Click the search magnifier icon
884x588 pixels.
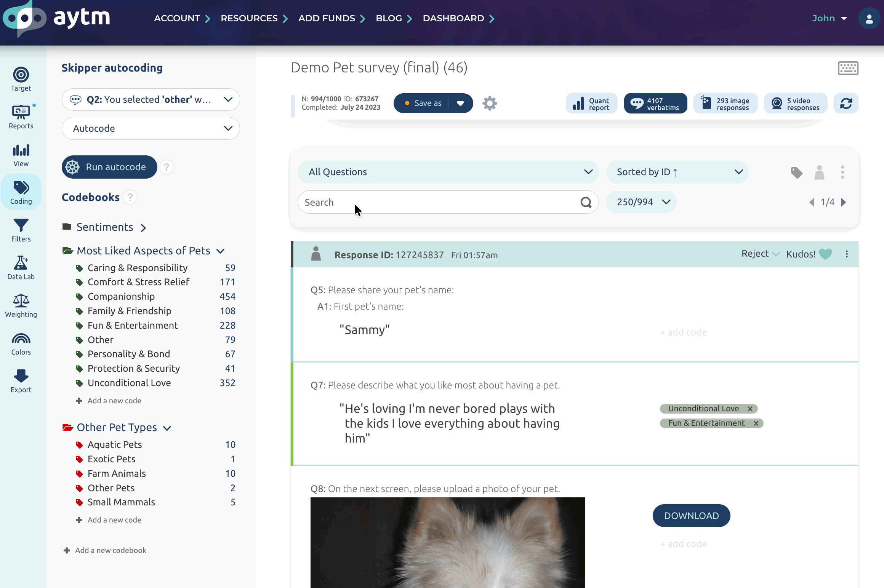coord(586,202)
